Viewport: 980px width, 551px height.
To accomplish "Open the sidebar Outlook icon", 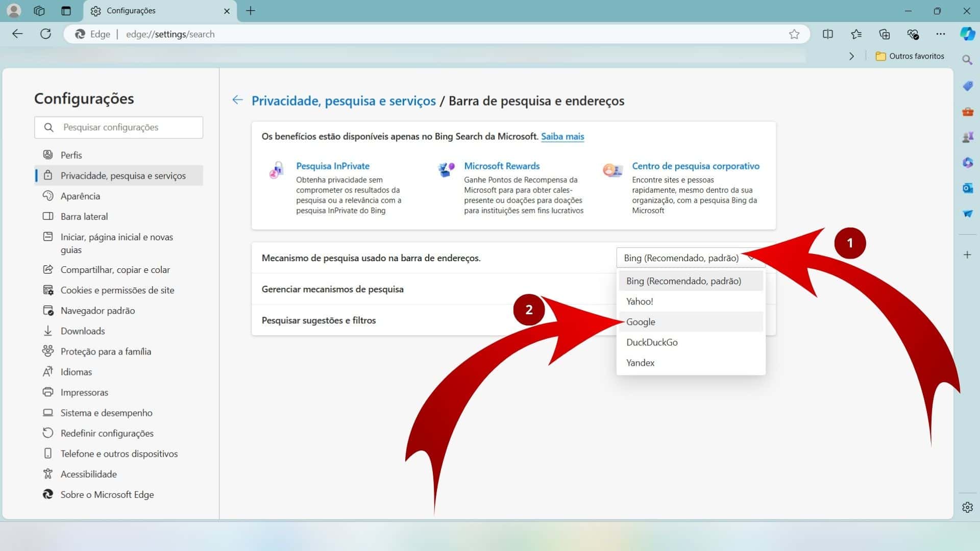I will click(x=967, y=188).
